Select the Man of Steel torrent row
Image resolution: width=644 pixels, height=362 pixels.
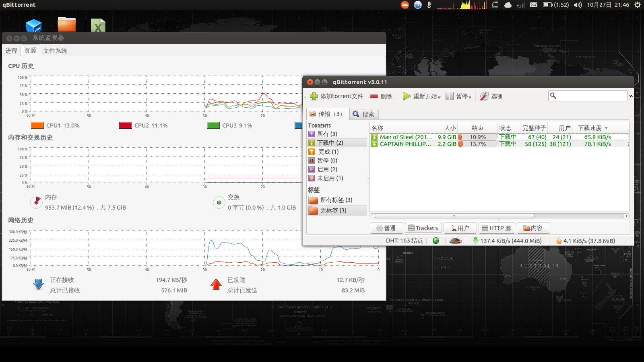(499, 137)
